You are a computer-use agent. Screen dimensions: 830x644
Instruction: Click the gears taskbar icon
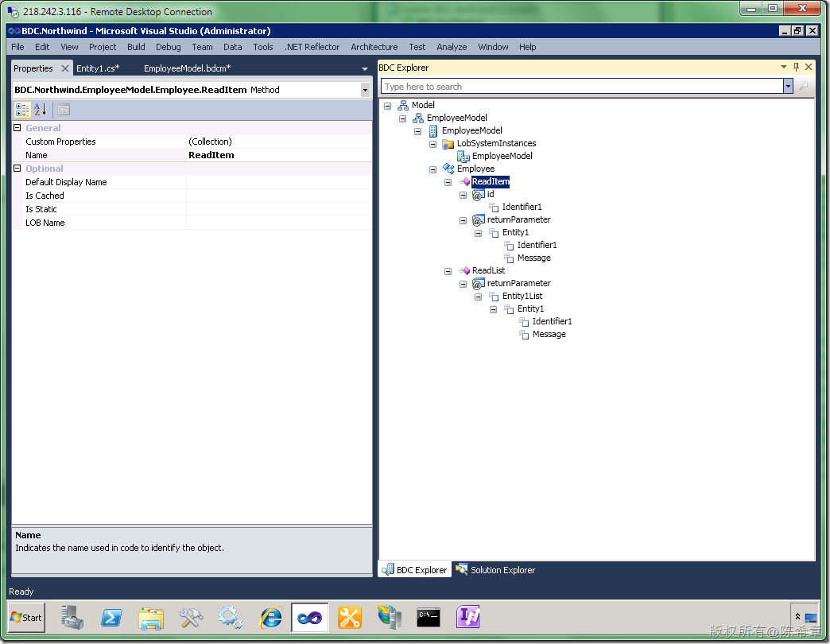pyautogui.click(x=231, y=618)
